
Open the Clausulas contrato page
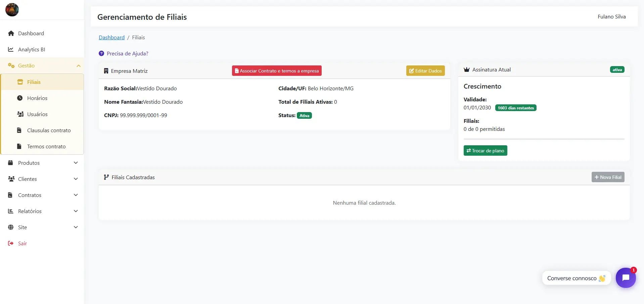42,130
